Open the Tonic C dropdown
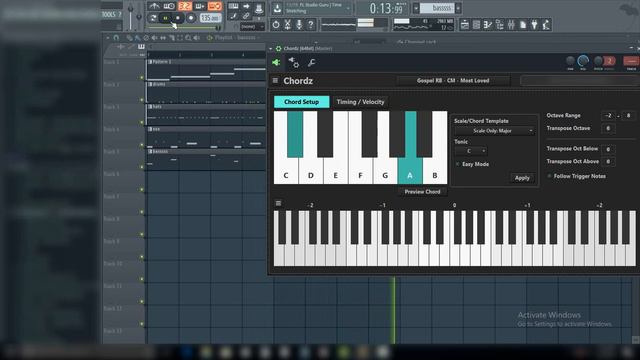Screen dimensions: 640x360 (x=471, y=151)
